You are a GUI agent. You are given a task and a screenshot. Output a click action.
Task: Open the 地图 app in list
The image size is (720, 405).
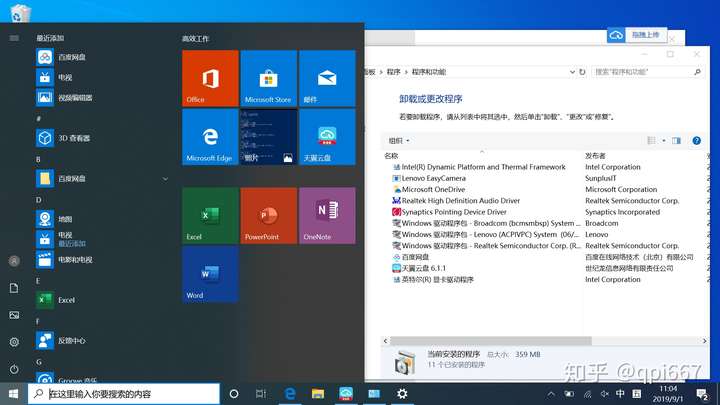102,219
